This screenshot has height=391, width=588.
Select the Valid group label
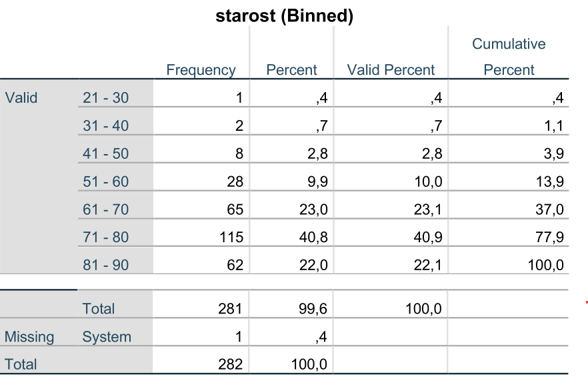point(21,98)
